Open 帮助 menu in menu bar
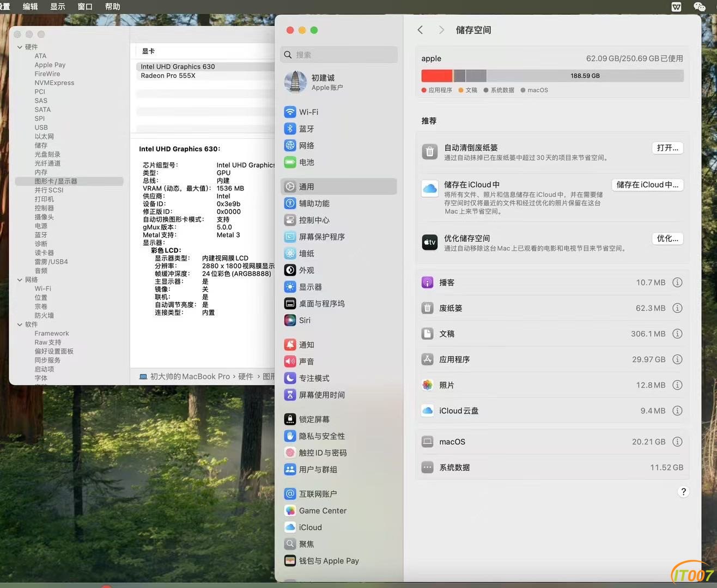This screenshot has width=717, height=588. (112, 7)
